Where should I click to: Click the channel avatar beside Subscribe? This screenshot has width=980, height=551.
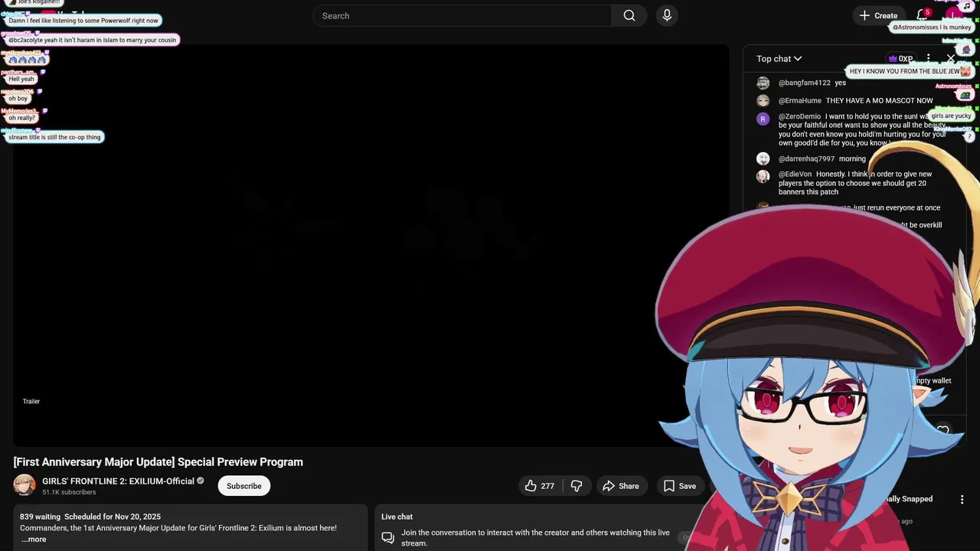(x=24, y=485)
